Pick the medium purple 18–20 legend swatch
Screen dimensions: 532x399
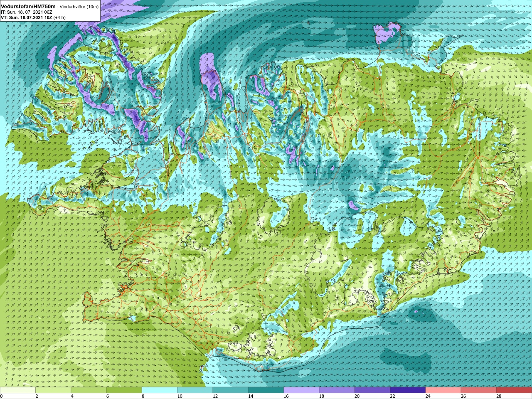337,390
